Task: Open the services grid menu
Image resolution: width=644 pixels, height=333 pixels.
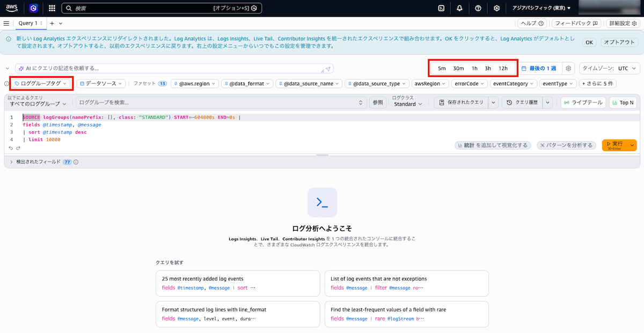Action: (52, 8)
